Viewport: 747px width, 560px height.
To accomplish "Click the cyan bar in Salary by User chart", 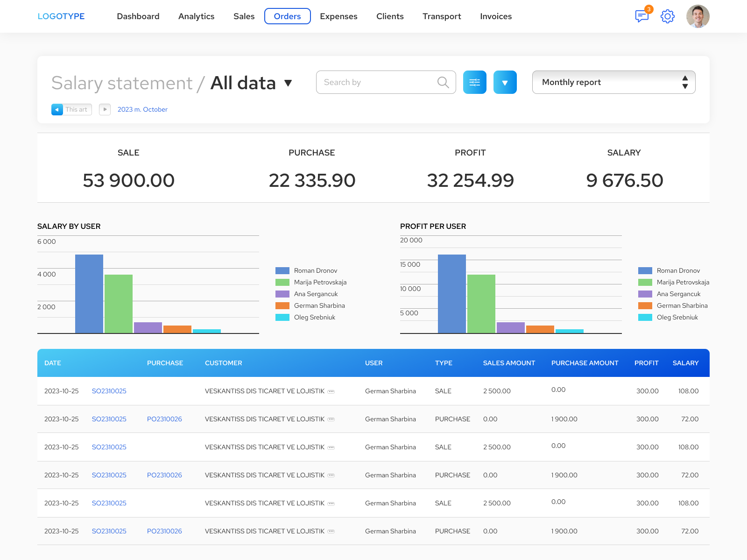I will coord(207,331).
